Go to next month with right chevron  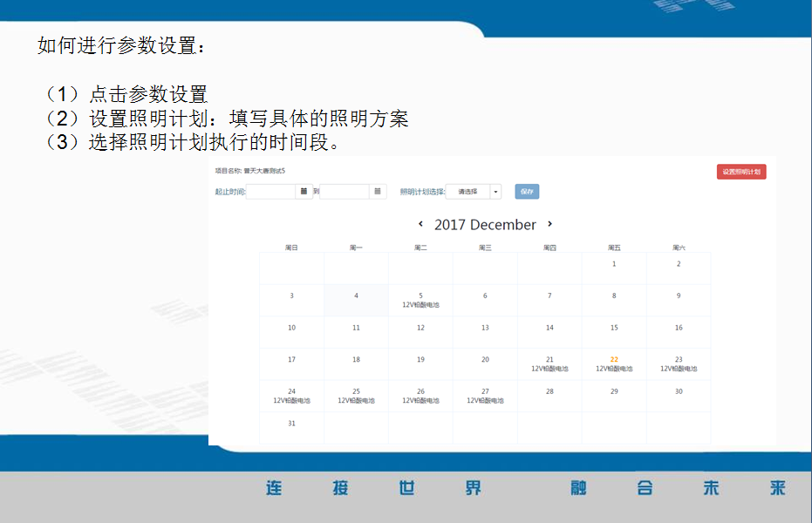click(x=549, y=225)
